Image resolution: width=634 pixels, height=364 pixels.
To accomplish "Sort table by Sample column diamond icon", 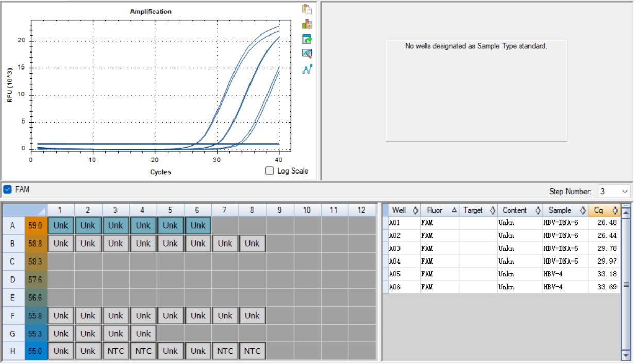I will 582,210.
